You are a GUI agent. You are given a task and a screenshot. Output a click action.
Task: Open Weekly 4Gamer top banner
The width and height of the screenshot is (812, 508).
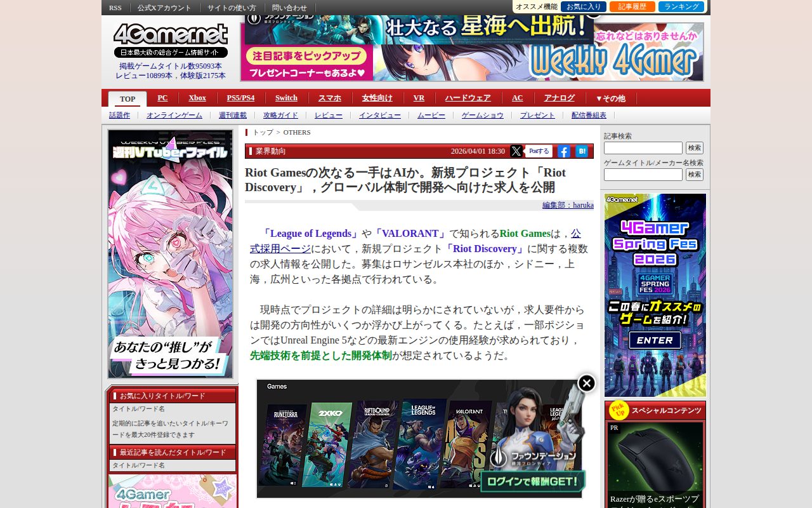point(472,52)
